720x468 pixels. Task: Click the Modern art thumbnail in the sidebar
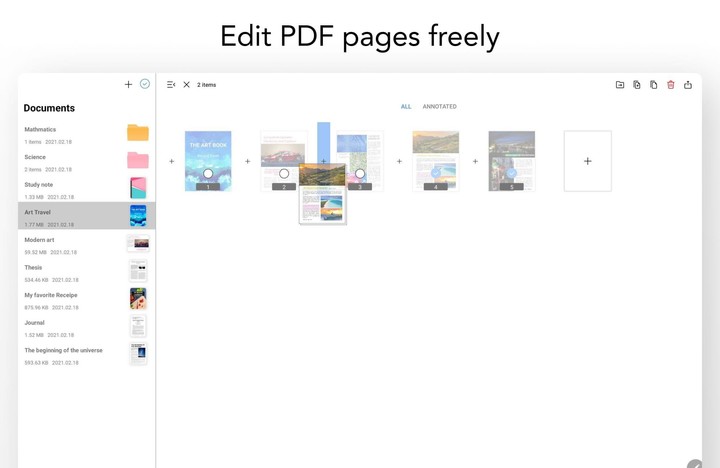click(138, 243)
